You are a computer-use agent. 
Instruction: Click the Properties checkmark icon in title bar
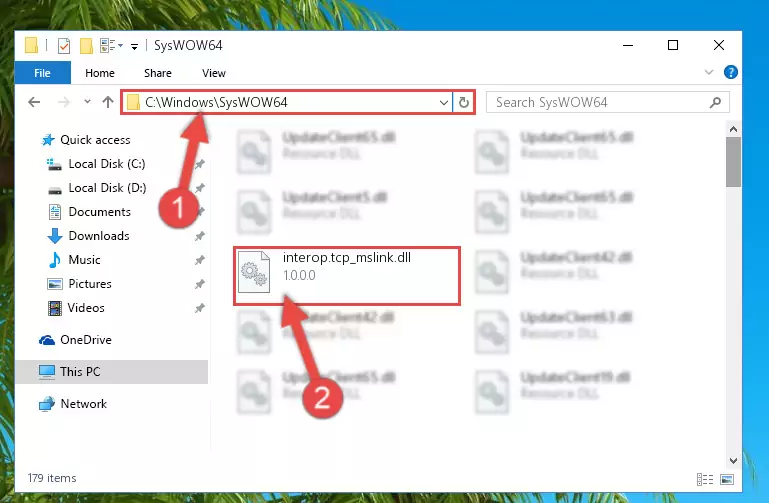[64, 46]
